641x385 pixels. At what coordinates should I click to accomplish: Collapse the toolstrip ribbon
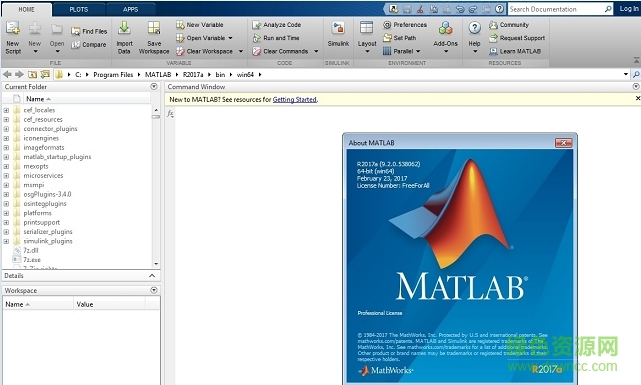tap(636, 60)
